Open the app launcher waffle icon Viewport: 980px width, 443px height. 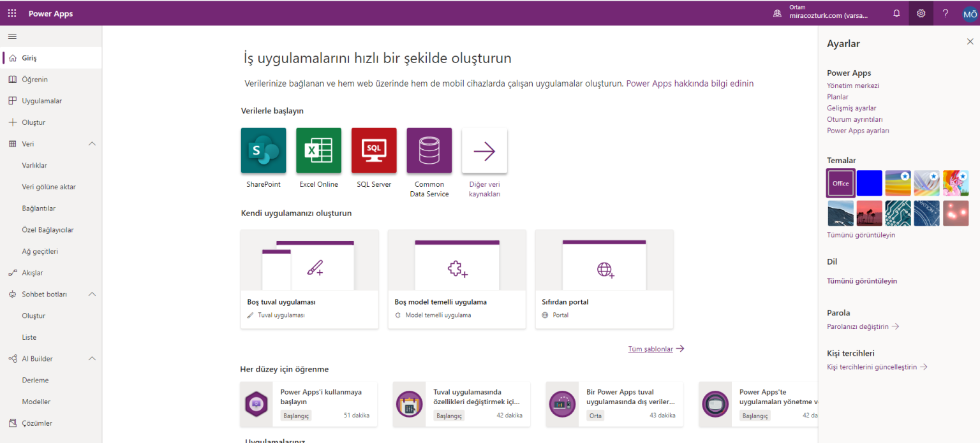12,13
